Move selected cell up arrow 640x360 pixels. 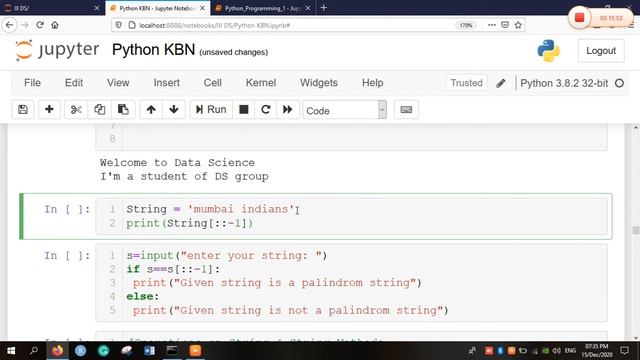click(151, 109)
